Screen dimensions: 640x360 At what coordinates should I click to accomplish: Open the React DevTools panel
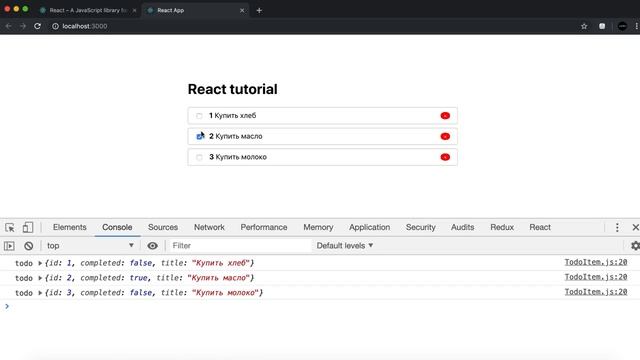point(540,227)
